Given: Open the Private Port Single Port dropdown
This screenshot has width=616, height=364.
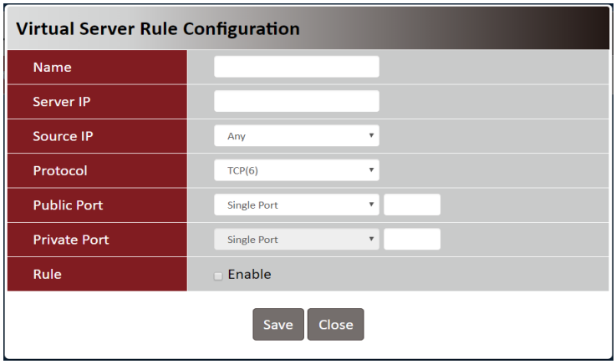Looking at the screenshot, I should click(x=296, y=240).
